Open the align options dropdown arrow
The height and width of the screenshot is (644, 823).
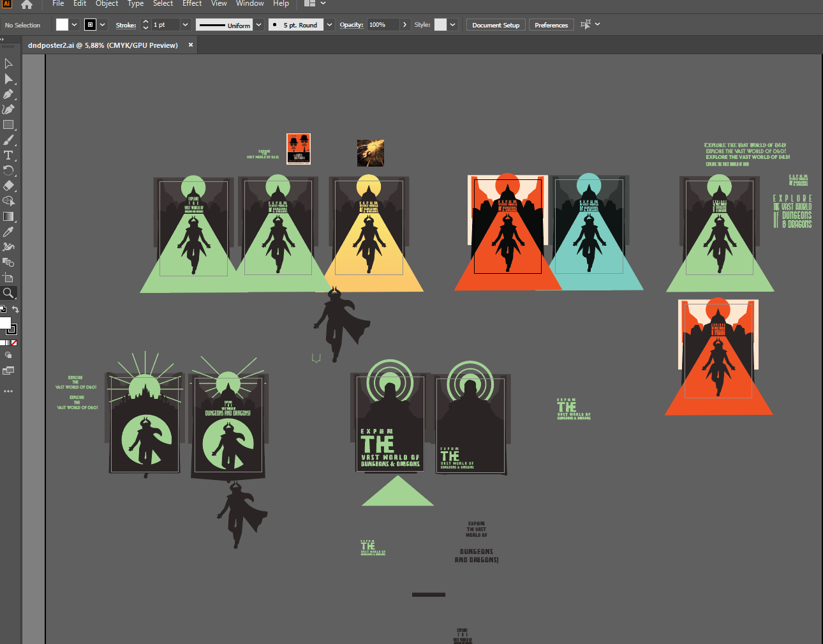(598, 24)
